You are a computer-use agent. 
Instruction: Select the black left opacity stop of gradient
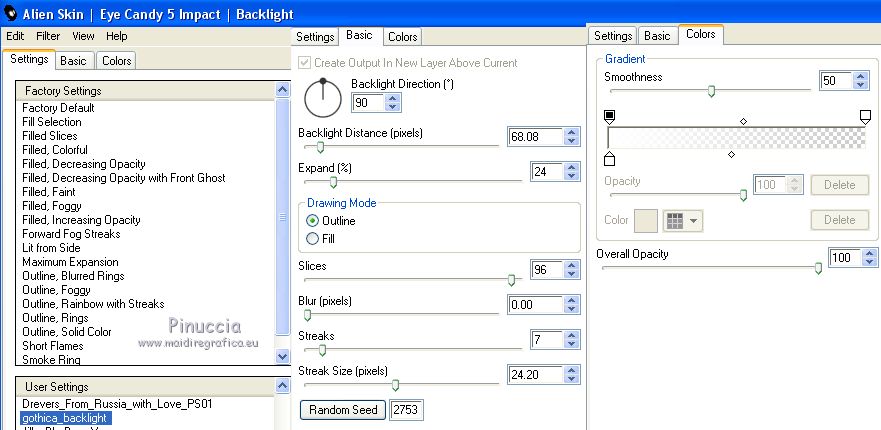609,117
